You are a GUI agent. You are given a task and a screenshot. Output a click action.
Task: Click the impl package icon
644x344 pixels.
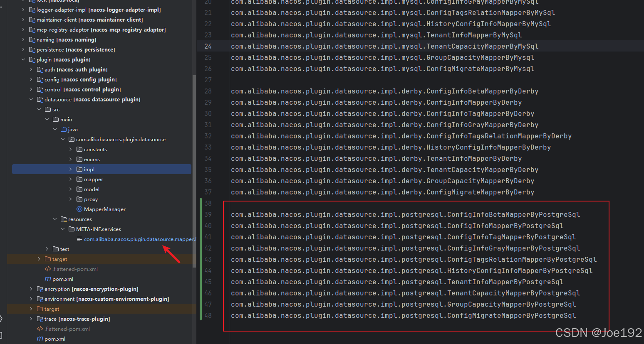tap(79, 169)
